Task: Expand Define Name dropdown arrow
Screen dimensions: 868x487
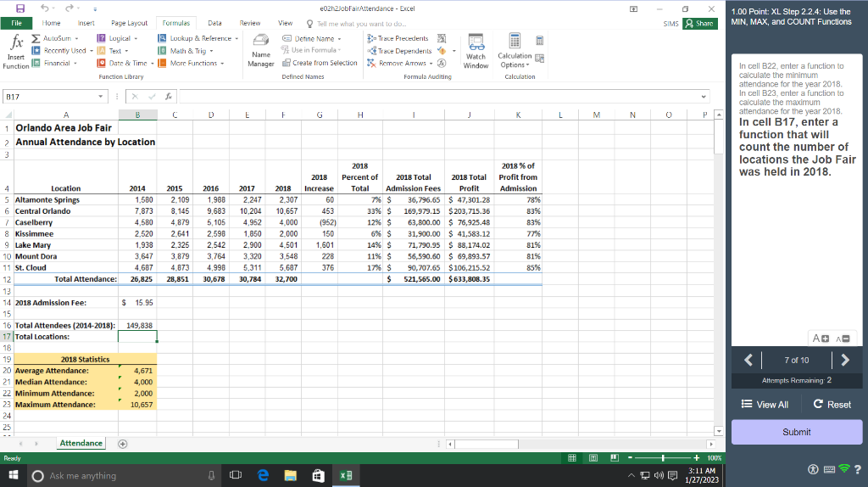Action: pos(339,39)
